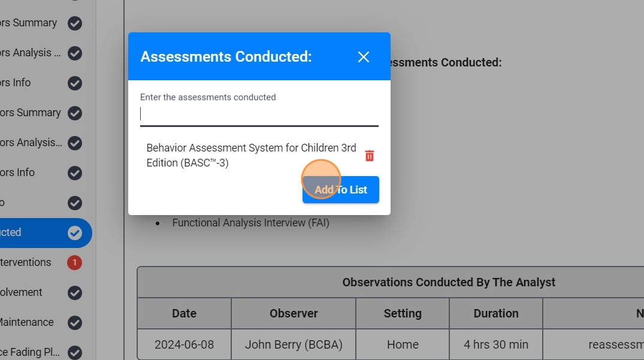Image resolution: width=644 pixels, height=360 pixels.
Task: Click the checkmark on the highlighted Conducted item
Action: pos(74,232)
